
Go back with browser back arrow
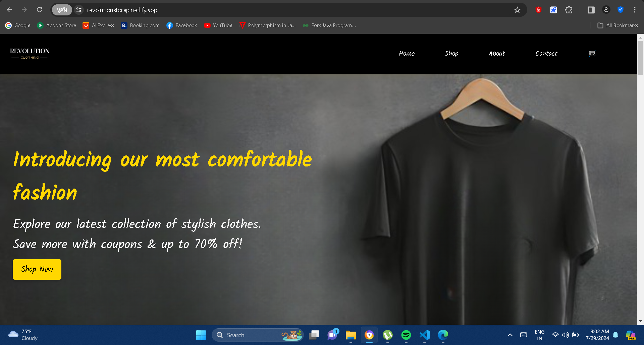[9, 10]
